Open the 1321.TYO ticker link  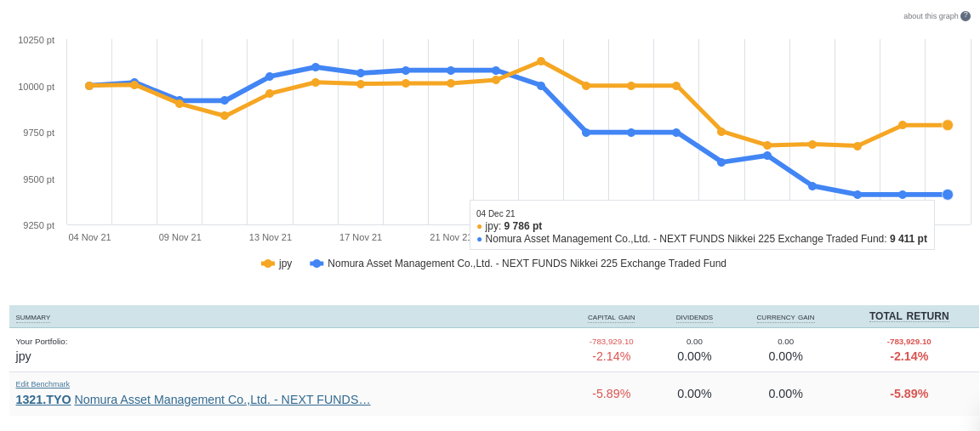pos(43,400)
